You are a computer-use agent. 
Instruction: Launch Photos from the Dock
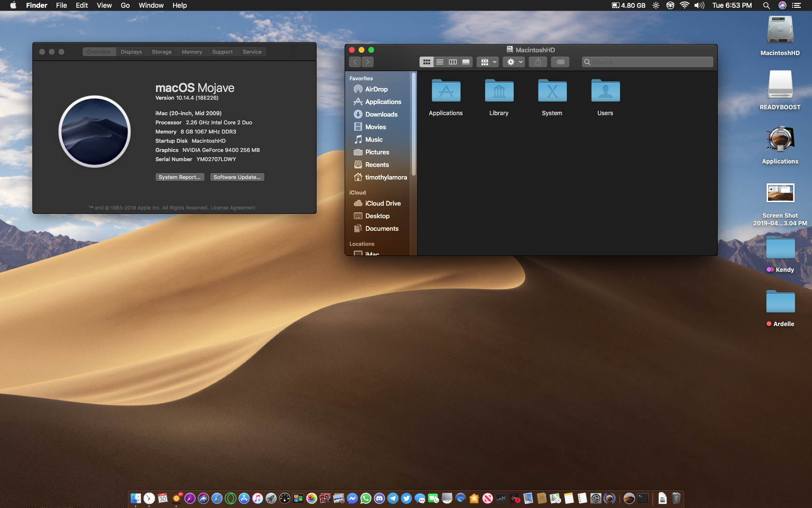pos(312,498)
